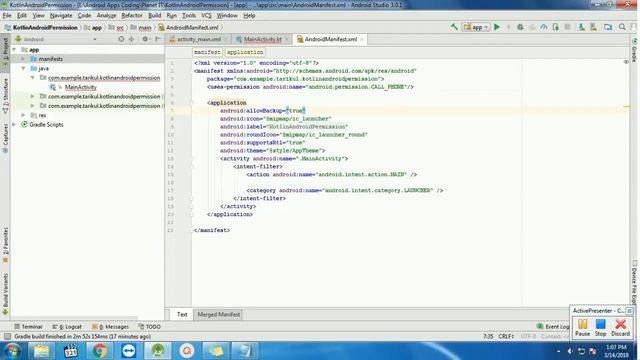Switch to activity_main.xml editor tab

coord(198,39)
